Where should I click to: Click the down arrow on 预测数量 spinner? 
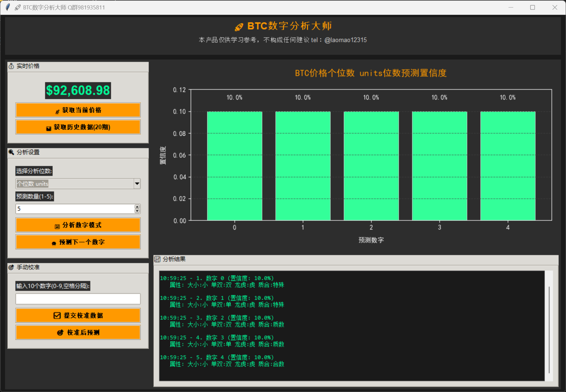(137, 211)
